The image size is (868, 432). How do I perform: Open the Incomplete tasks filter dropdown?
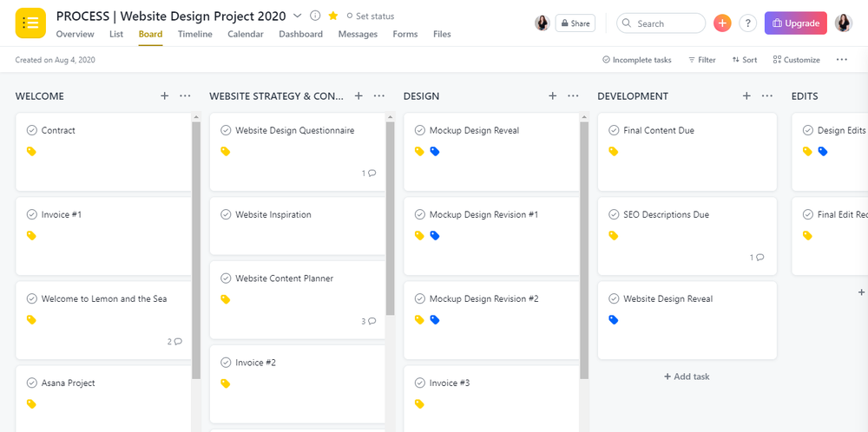(636, 60)
